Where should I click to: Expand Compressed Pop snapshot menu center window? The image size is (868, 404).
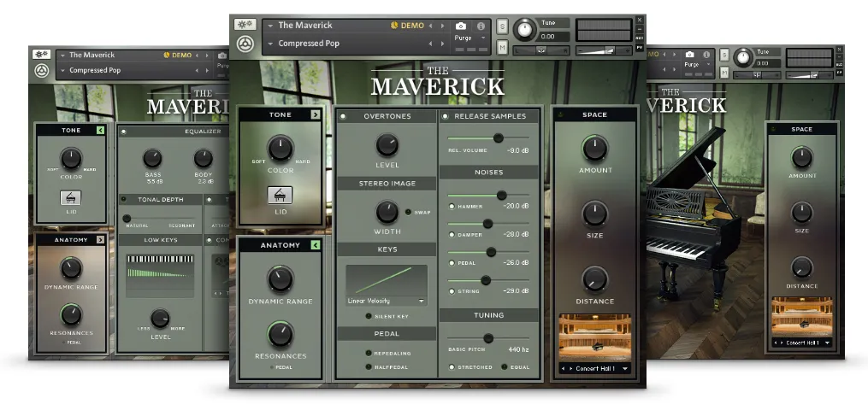270,44
